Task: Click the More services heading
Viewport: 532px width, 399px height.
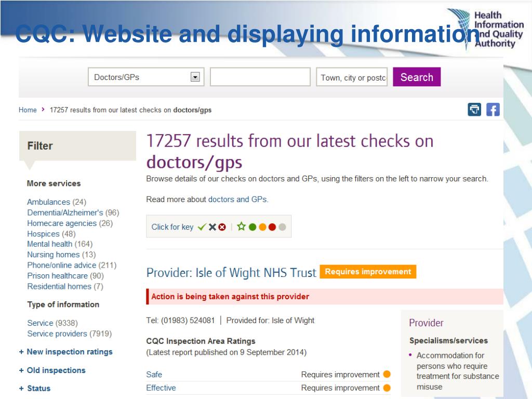Action: pyautogui.click(x=54, y=183)
